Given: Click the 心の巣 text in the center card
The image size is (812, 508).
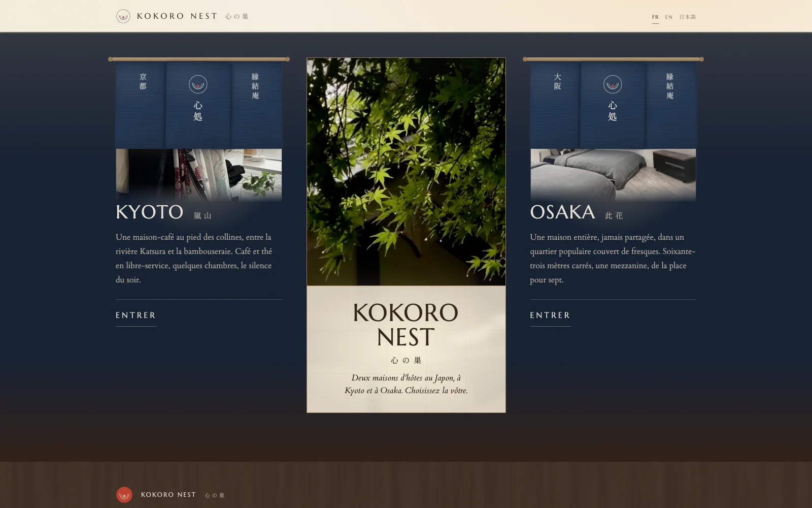Looking at the screenshot, I should tap(406, 360).
